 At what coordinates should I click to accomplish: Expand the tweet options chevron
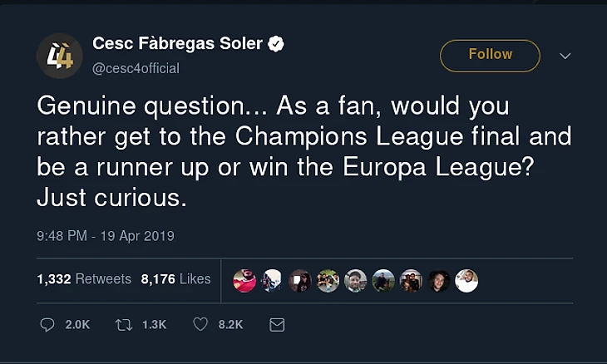click(x=565, y=56)
